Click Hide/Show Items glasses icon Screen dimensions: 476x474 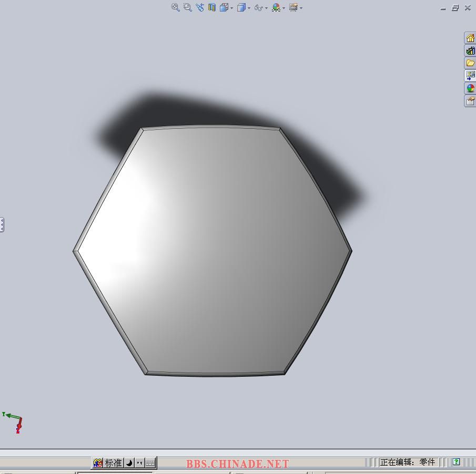(x=259, y=7)
